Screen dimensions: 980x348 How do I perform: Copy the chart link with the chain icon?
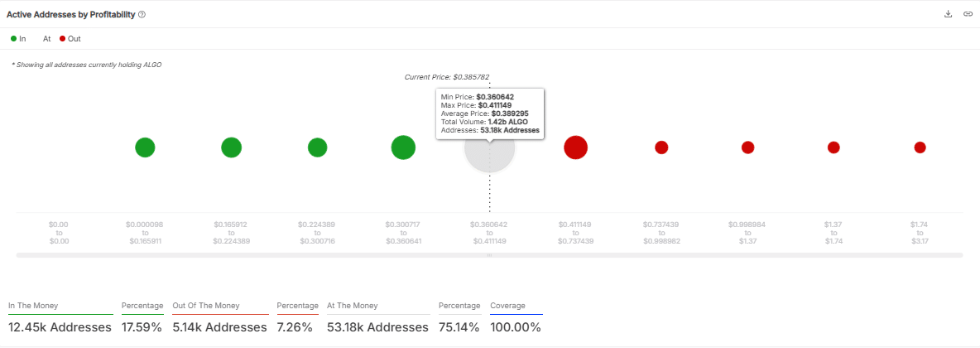point(967,14)
